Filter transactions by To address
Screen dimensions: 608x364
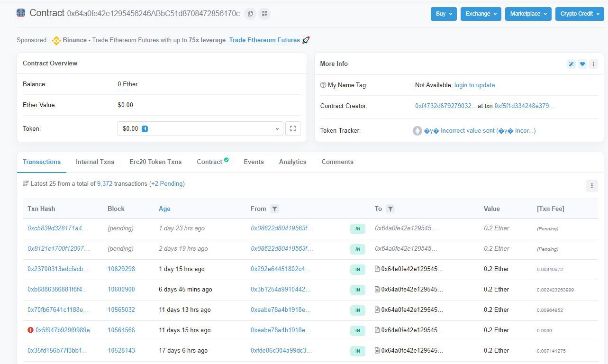390,209
